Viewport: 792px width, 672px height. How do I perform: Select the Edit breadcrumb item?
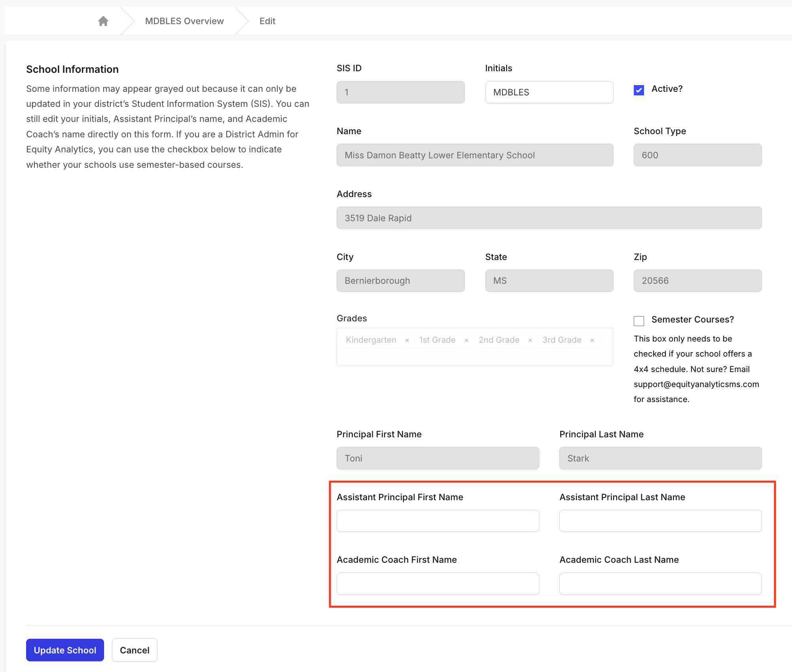click(x=267, y=21)
